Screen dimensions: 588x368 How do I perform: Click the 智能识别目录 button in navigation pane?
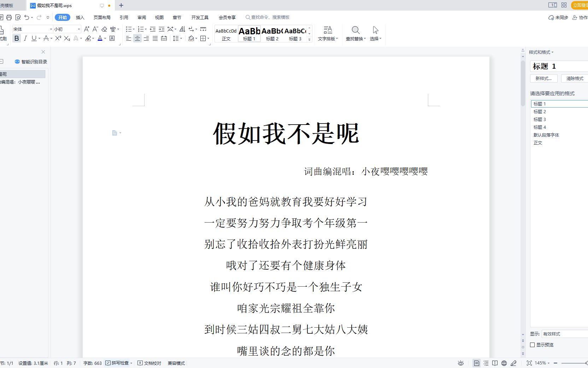(31, 62)
